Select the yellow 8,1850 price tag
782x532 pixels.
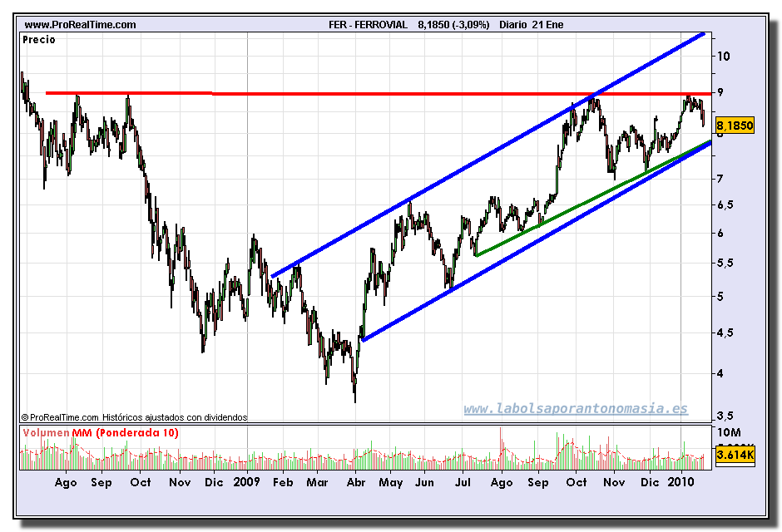[735, 125]
